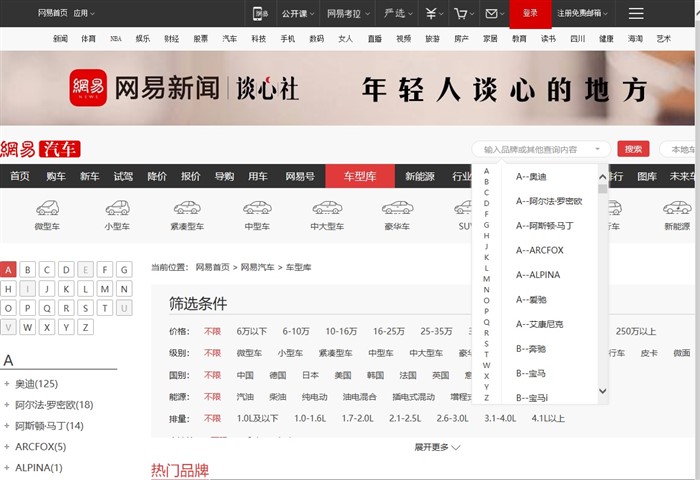The height and width of the screenshot is (480, 700).
Task: Select letter Z brand filter tile
Action: point(85,327)
